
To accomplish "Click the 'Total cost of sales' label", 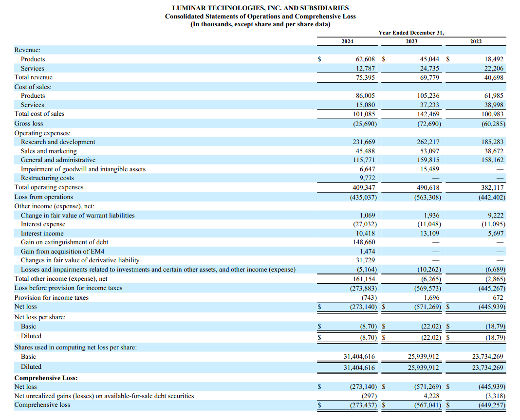I will click(39, 114).
